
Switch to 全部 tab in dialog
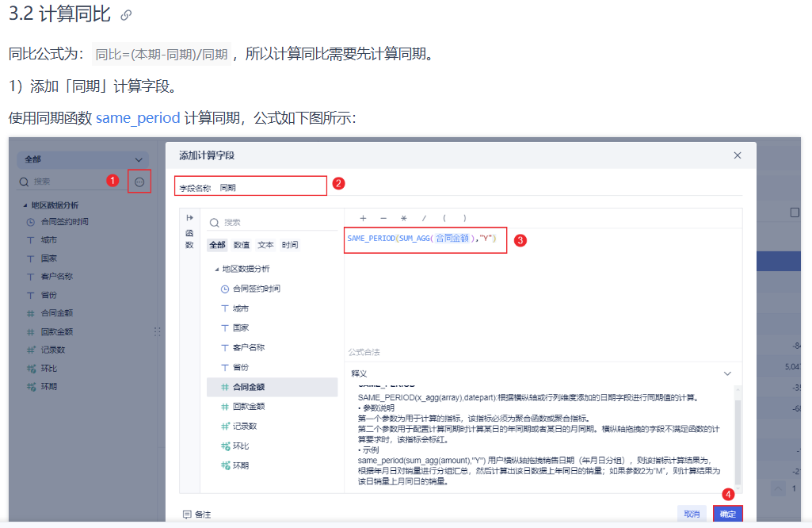pyautogui.click(x=218, y=245)
